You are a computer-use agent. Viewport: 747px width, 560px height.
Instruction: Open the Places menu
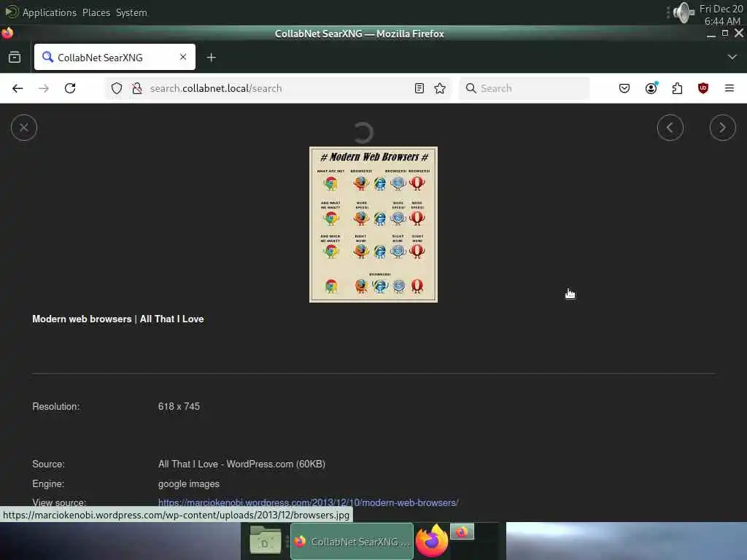pos(96,12)
